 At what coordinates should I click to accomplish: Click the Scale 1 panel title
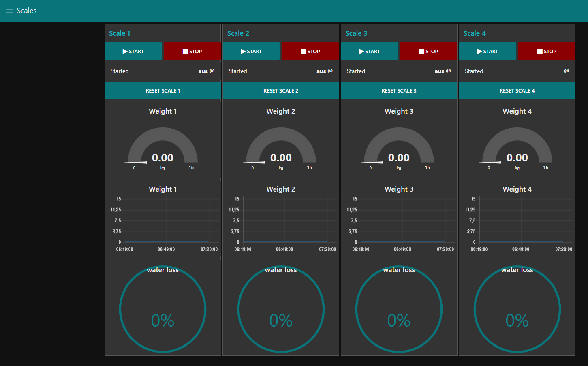(120, 33)
